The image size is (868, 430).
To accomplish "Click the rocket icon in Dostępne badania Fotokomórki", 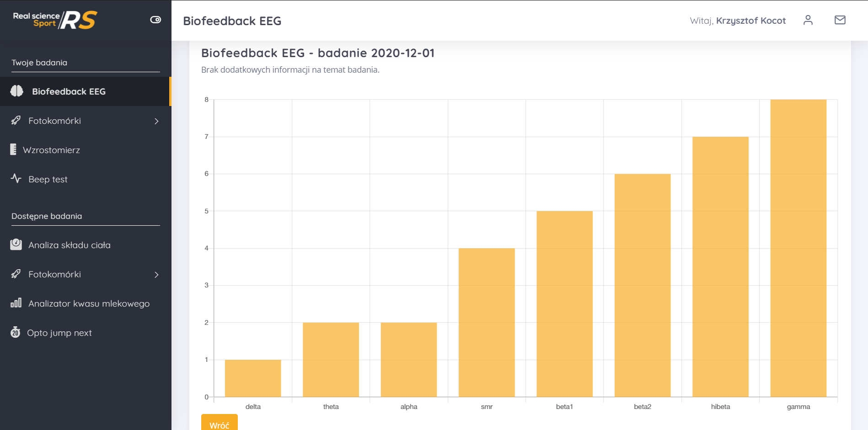I will (16, 274).
